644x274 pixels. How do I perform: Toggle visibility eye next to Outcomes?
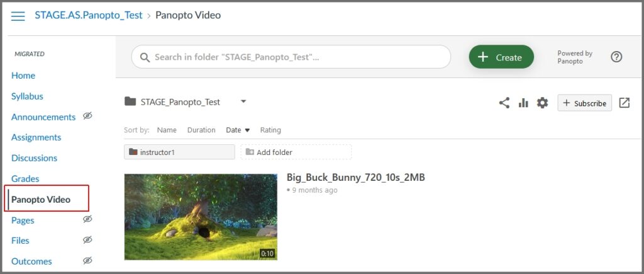point(87,260)
